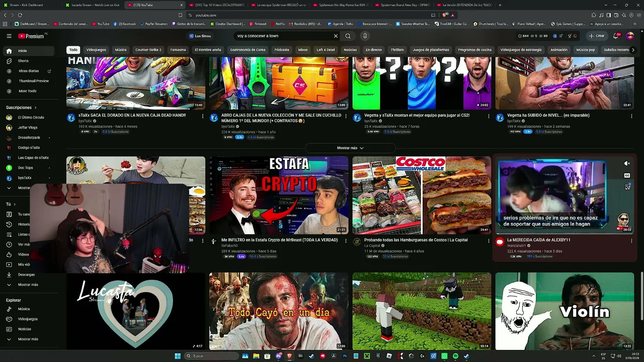Image resolution: width=644 pixels, height=362 pixels.
Task: Expand the Tú section
Action: (11, 204)
